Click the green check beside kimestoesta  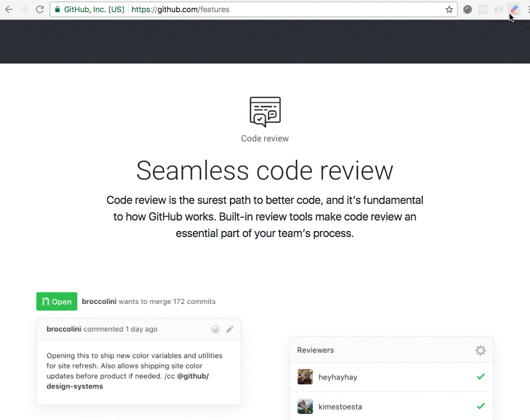coord(481,406)
